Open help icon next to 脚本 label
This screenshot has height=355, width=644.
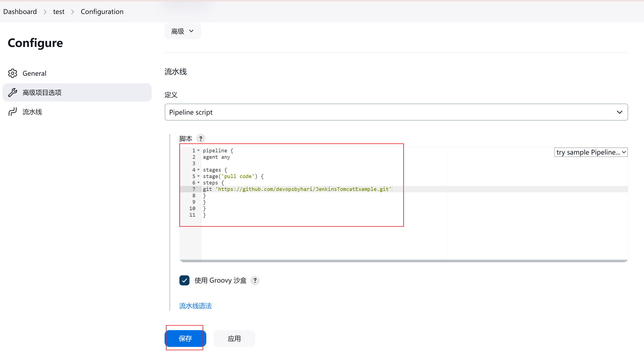201,139
